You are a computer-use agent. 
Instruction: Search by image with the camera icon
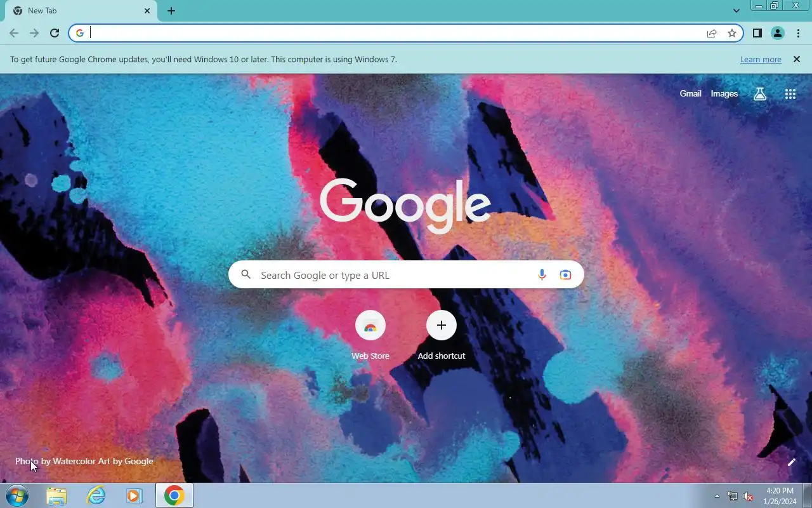pos(565,275)
